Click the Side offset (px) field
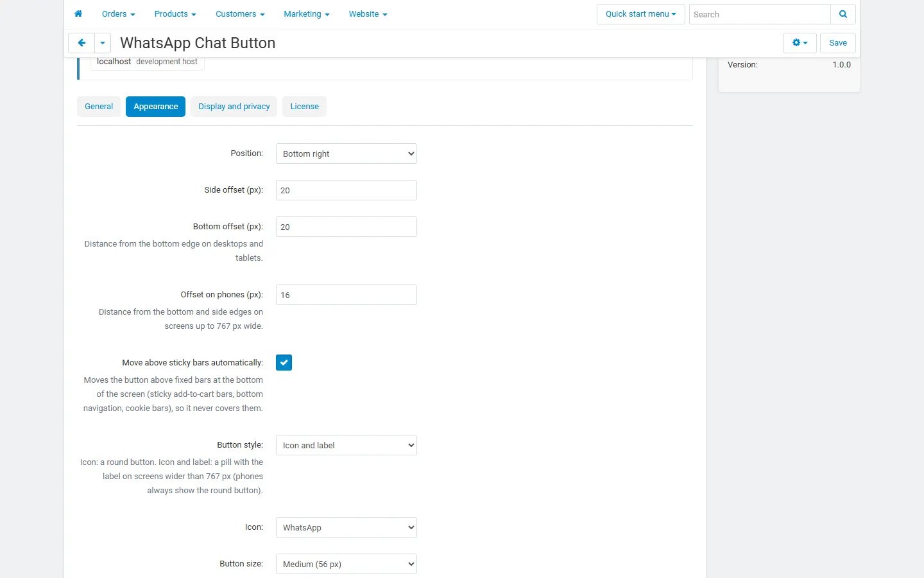 click(x=346, y=190)
